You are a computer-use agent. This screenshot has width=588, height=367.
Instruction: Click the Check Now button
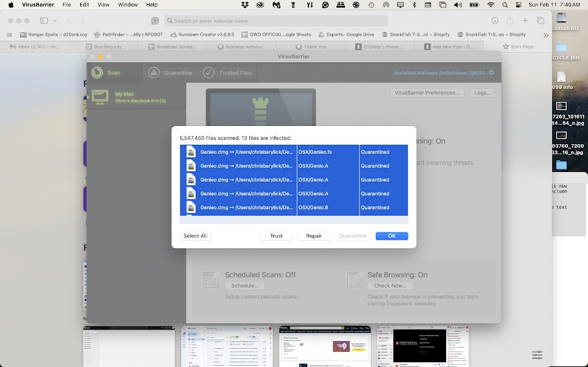(390, 286)
